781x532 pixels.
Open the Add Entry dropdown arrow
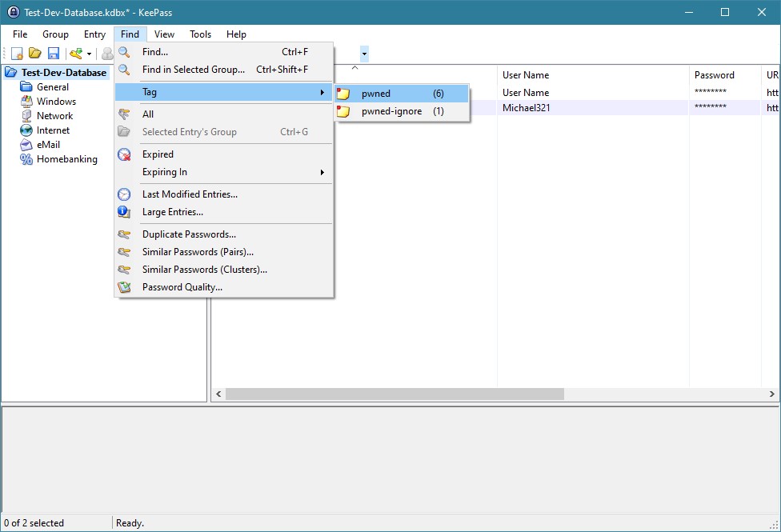89,54
